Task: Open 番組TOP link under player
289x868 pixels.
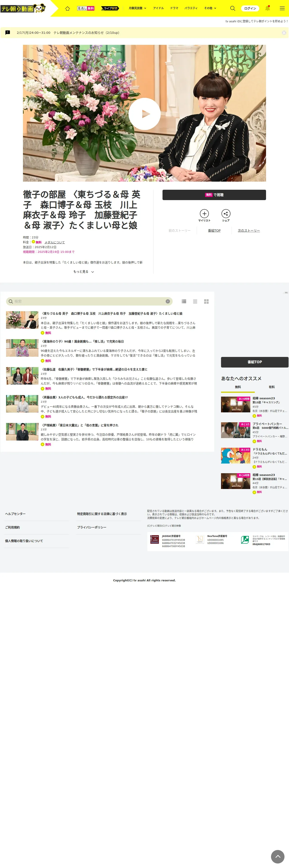Action: click(x=214, y=231)
